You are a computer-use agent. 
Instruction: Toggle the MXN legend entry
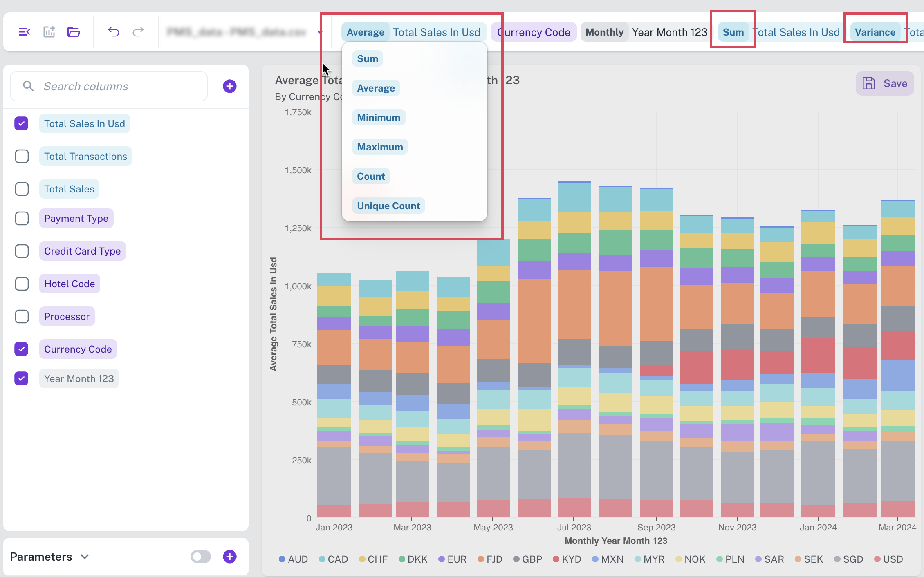(x=608, y=559)
